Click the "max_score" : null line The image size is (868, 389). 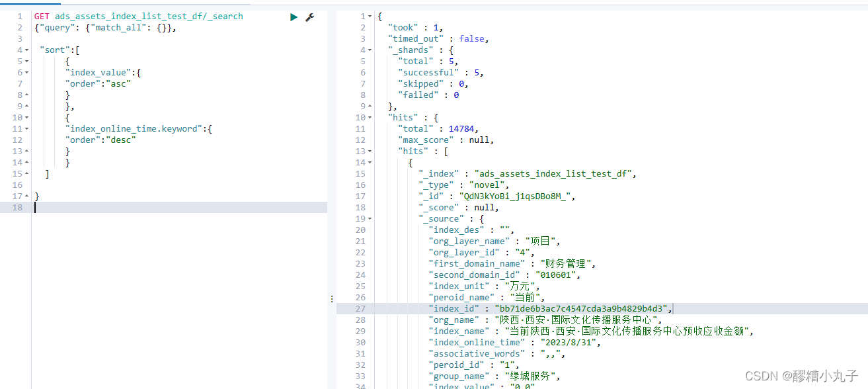(446, 140)
